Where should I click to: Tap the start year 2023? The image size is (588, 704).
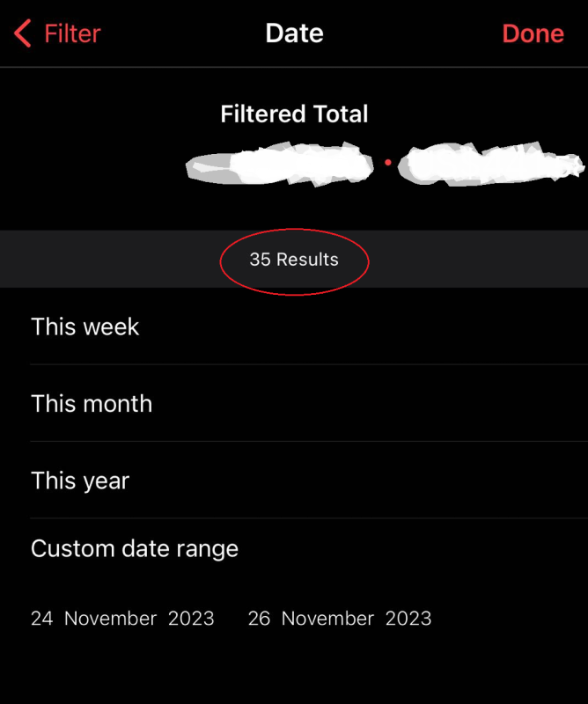(191, 619)
